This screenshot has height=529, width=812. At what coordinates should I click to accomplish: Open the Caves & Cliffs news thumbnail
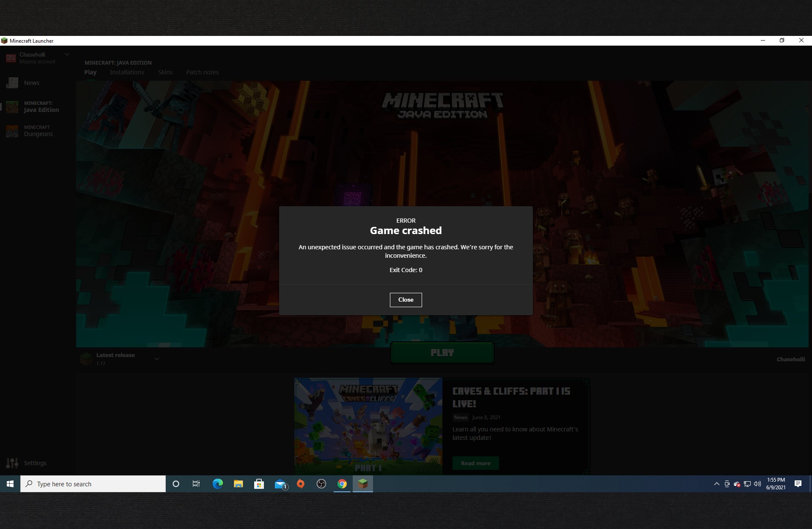(x=368, y=426)
